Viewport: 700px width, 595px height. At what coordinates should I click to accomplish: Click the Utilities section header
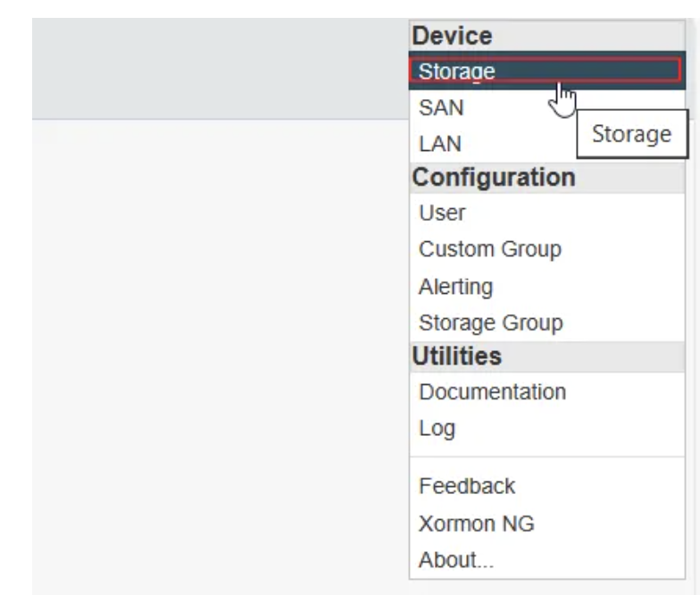pos(546,356)
